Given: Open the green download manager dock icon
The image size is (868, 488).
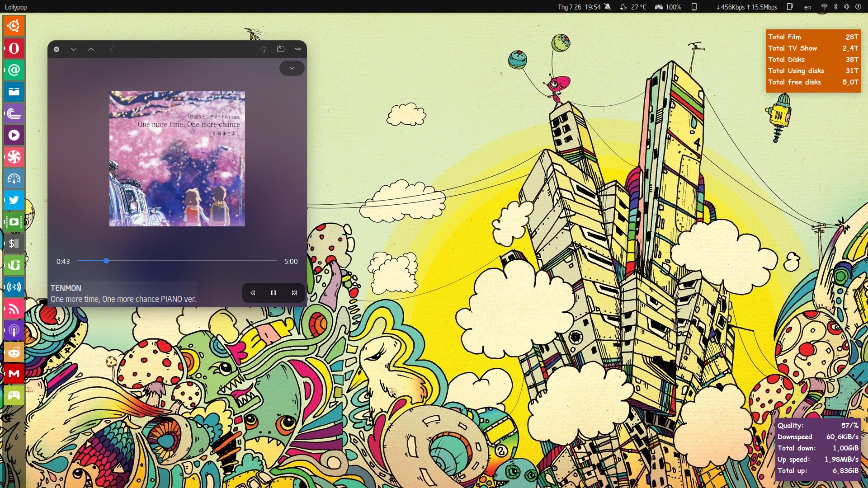Looking at the screenshot, I should click(14, 265).
